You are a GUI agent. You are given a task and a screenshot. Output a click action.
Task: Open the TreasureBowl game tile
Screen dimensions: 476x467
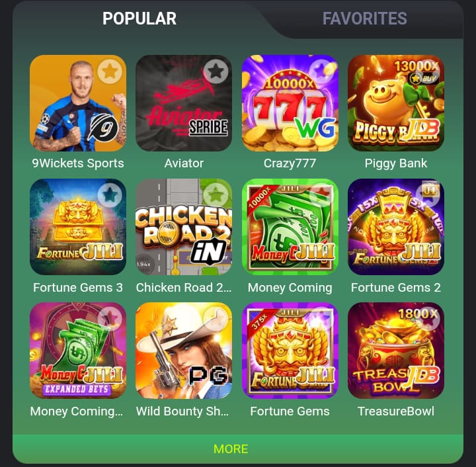pyautogui.click(x=396, y=351)
